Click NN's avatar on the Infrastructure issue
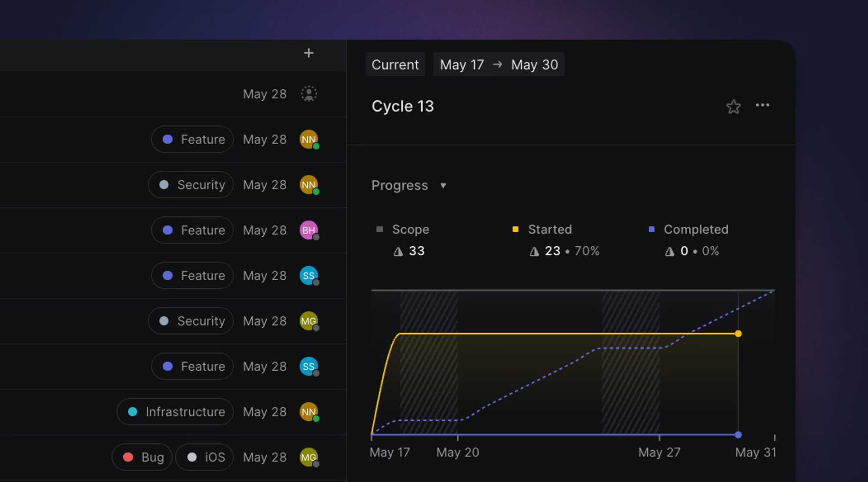Image resolution: width=868 pixels, height=482 pixels. [x=308, y=412]
